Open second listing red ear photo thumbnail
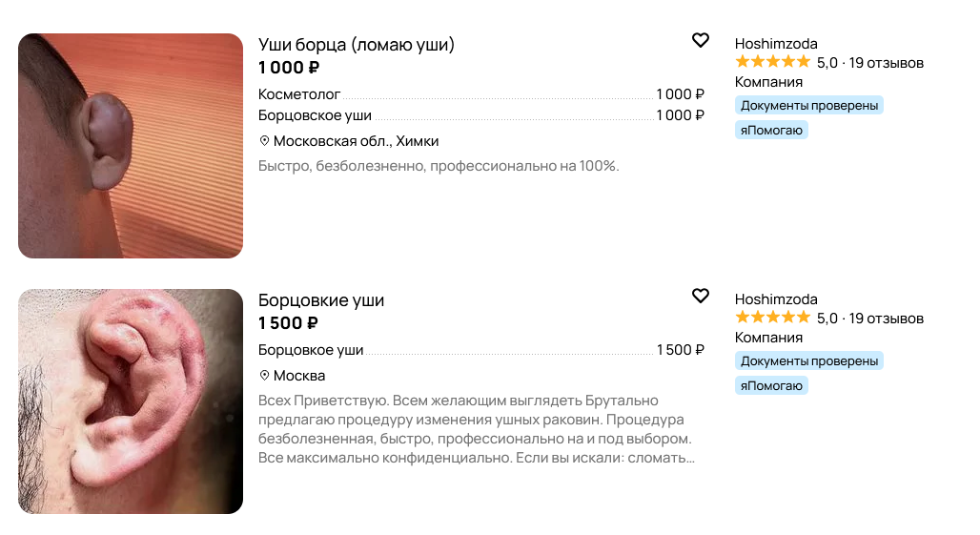This screenshot has height=535, width=980. 131,401
